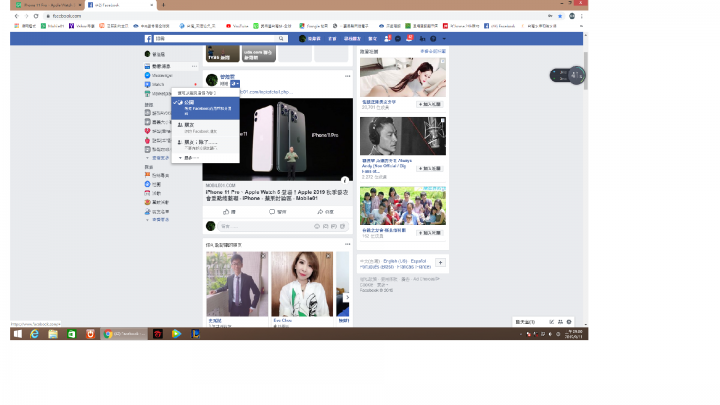Select the Public audience option
The height and width of the screenshot is (405, 720).
205,108
